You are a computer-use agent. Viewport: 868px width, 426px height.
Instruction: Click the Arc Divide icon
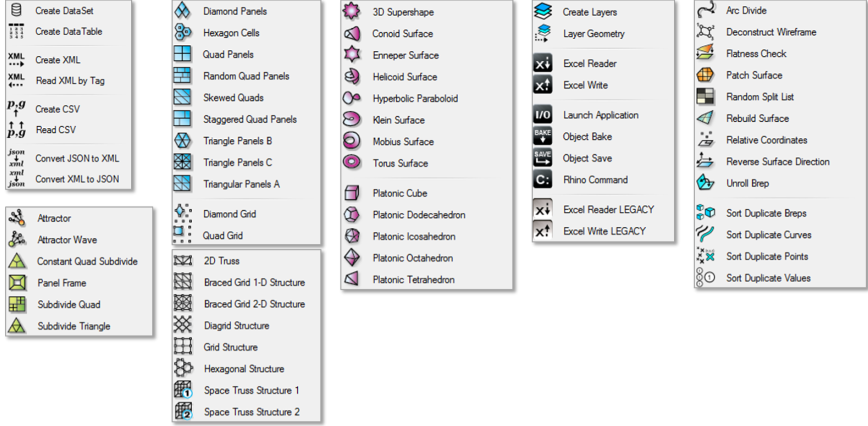click(706, 10)
